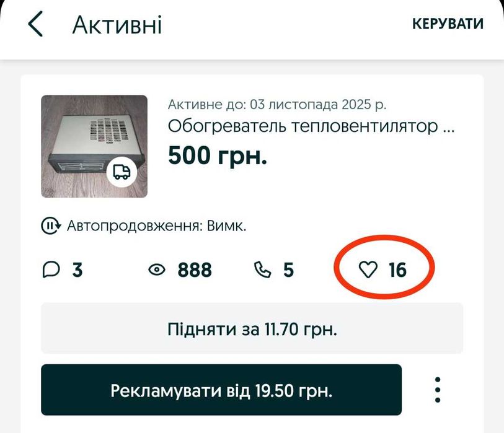This screenshot has height=433, width=504.
Task: Tap the back arrow icon
Action: coord(35,24)
